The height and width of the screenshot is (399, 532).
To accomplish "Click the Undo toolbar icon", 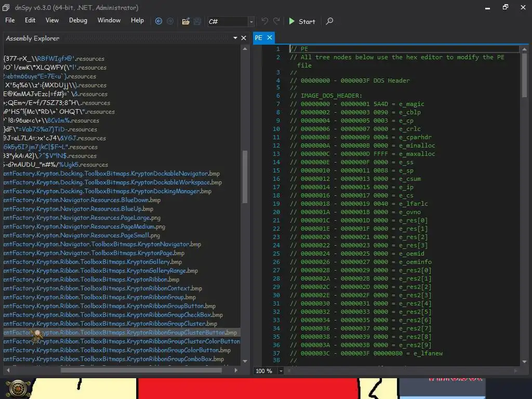I will pos(264,21).
